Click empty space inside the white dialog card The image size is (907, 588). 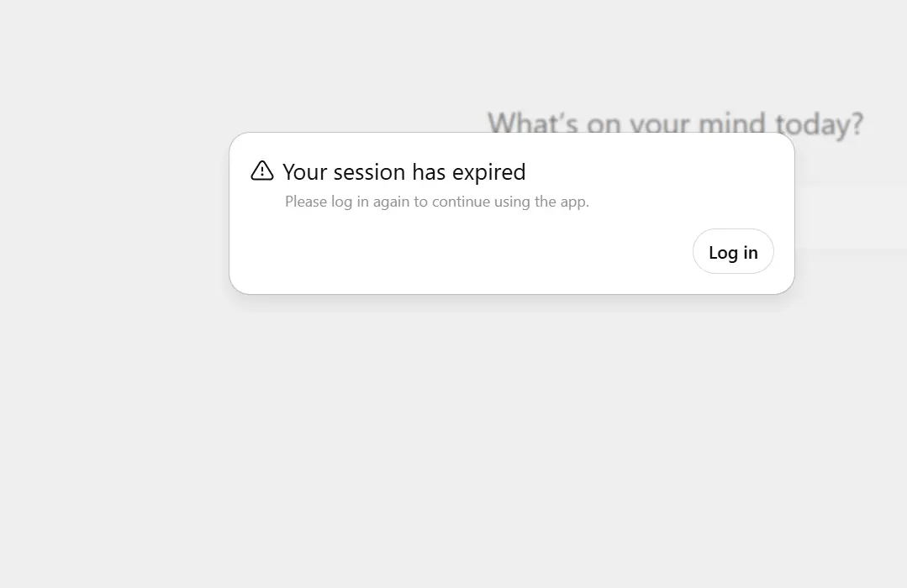tap(463, 255)
